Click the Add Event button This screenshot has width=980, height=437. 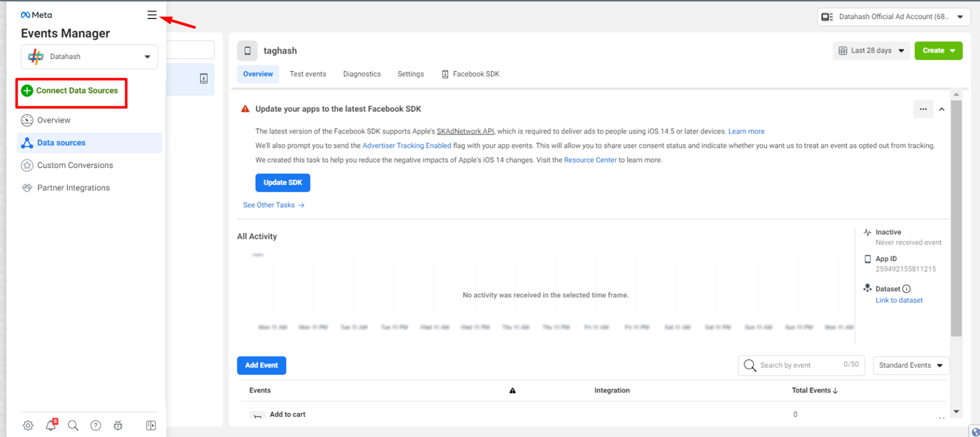[x=261, y=365]
